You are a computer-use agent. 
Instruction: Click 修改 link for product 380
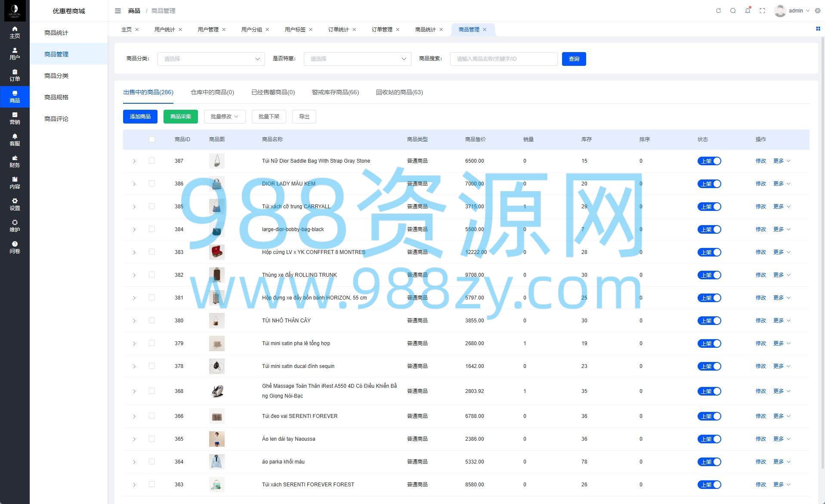click(x=760, y=321)
